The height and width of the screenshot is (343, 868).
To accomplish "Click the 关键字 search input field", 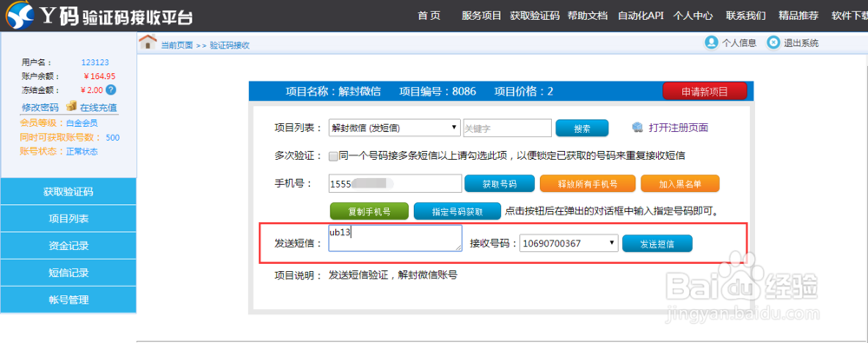I will 507,128.
